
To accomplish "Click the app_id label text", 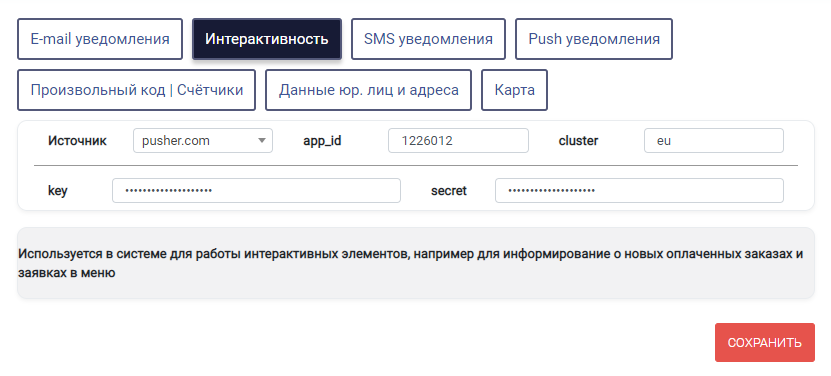I will [x=322, y=141].
